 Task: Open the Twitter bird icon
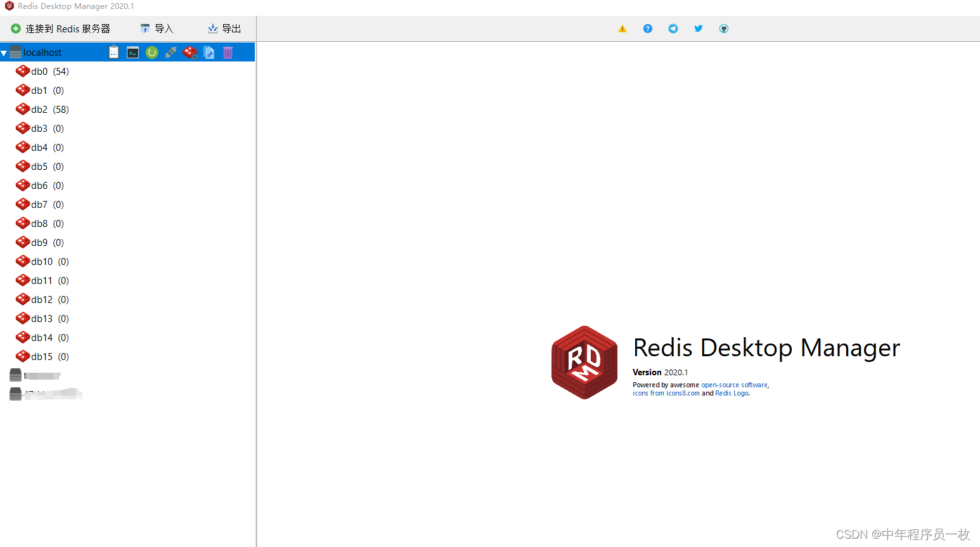point(699,29)
